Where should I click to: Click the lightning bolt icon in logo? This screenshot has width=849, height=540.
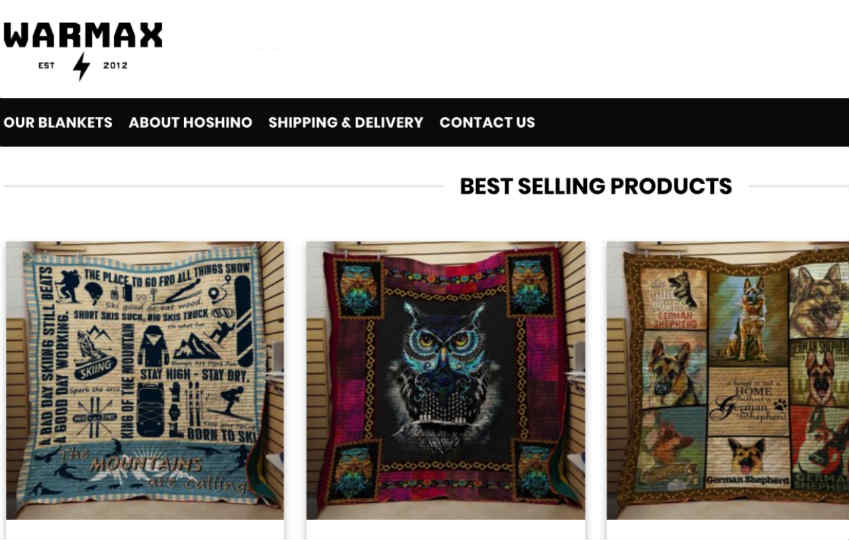tap(82, 66)
